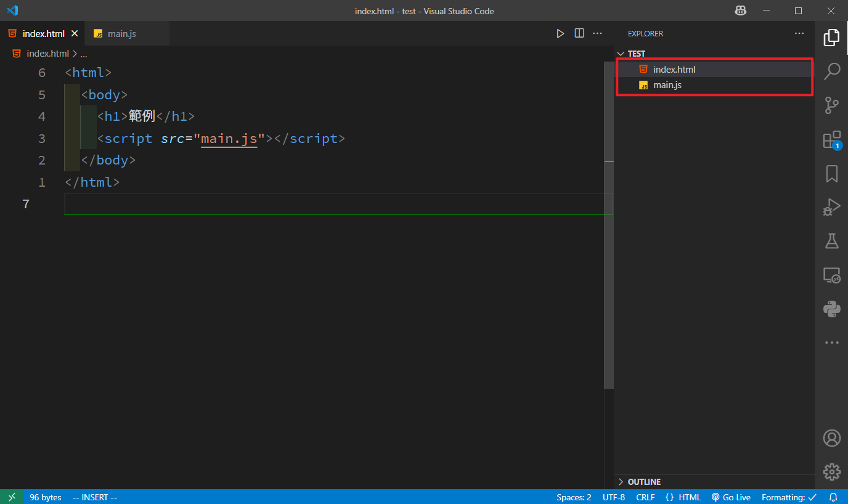Image resolution: width=848 pixels, height=504 pixels.
Task: Split the editor to the right
Action: pos(579,33)
